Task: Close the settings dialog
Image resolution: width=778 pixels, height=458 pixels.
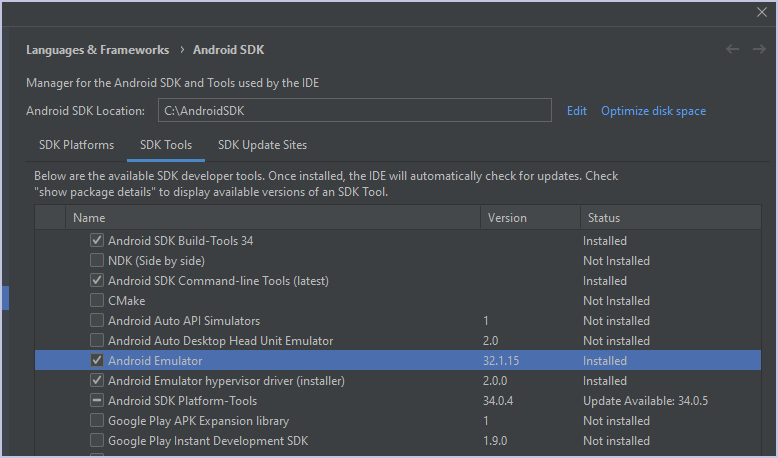Action: (762, 12)
